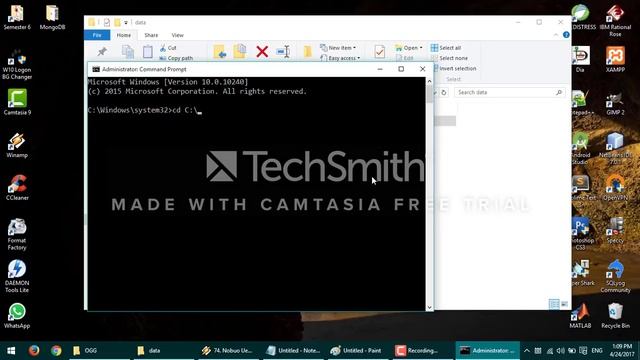Launch Camtasia 9 from desktop
The height and width of the screenshot is (360, 640).
pos(17,102)
